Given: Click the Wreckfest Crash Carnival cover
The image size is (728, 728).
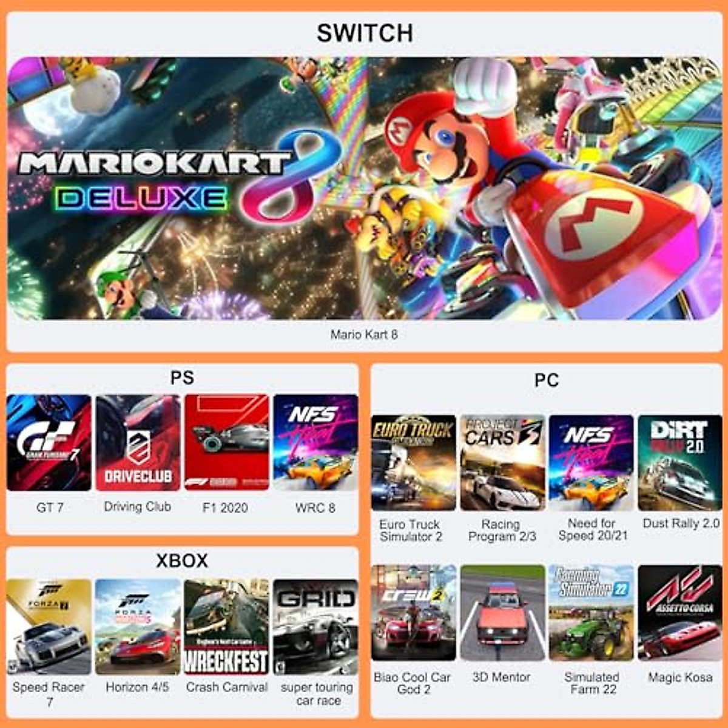Looking at the screenshot, I should 227,627.
